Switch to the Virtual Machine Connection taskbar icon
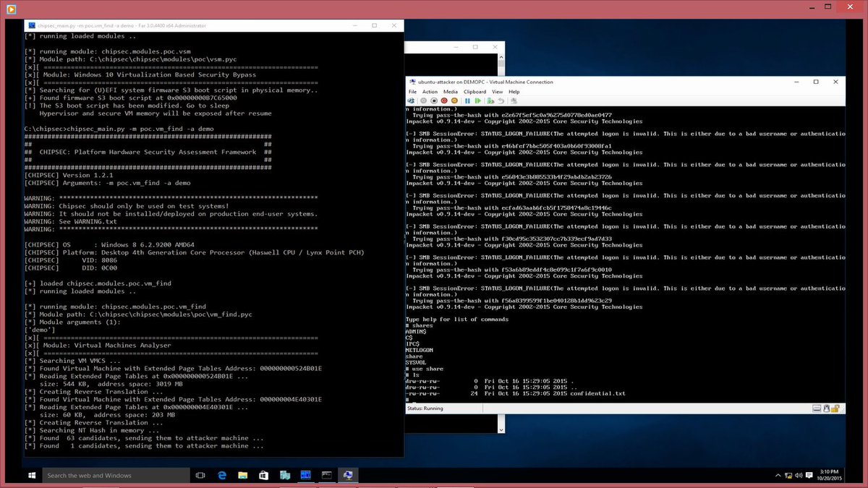This screenshot has height=488, width=868. (348, 475)
